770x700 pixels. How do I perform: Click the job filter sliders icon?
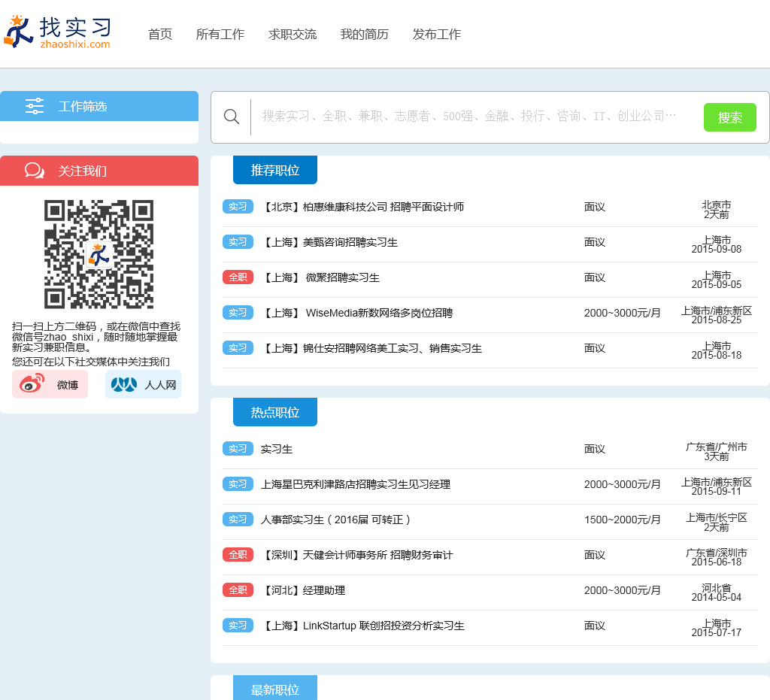point(35,106)
